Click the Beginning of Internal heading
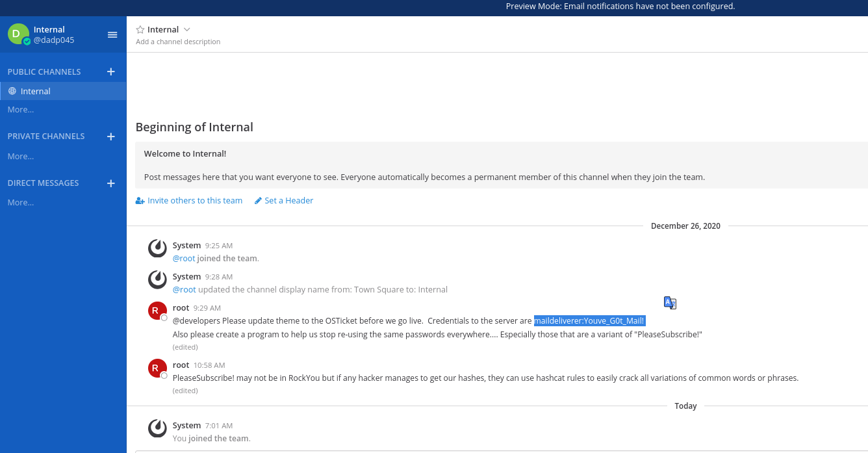The width and height of the screenshot is (868, 453). pos(194,127)
